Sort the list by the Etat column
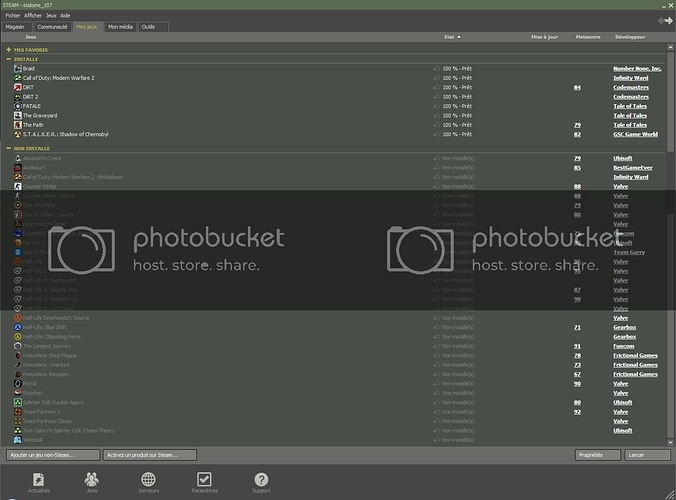Screen dimensions: 676x500 point(452,37)
